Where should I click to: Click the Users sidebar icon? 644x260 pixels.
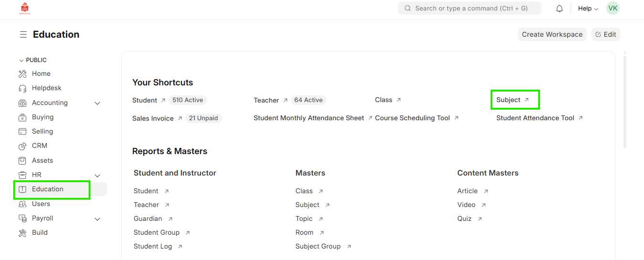click(x=22, y=204)
